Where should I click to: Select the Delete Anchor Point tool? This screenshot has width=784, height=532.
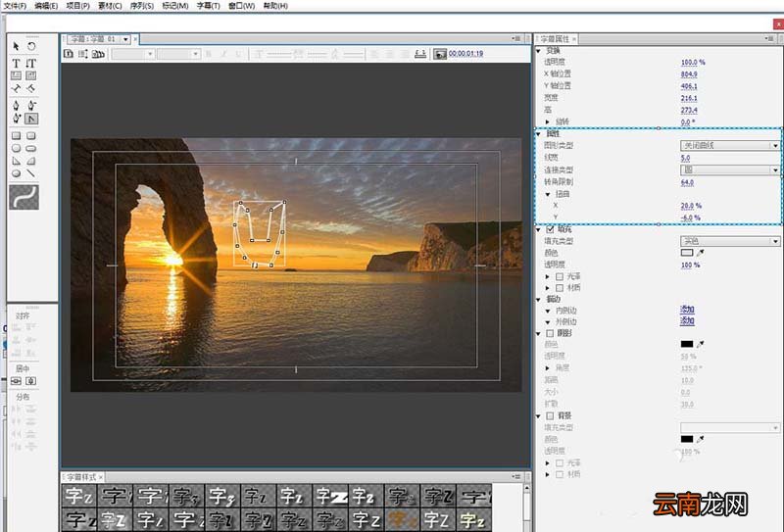tap(31, 105)
